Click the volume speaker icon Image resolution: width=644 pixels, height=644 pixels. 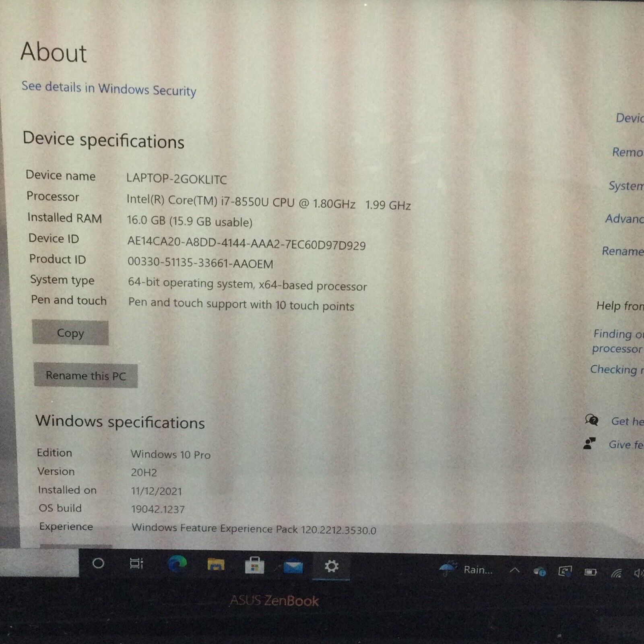tap(639, 573)
